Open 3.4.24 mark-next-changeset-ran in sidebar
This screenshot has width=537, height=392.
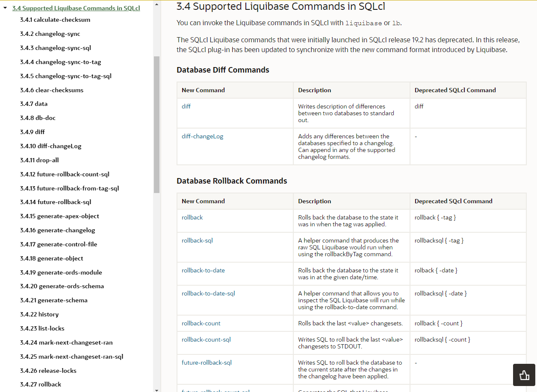pyautogui.click(x=66, y=342)
